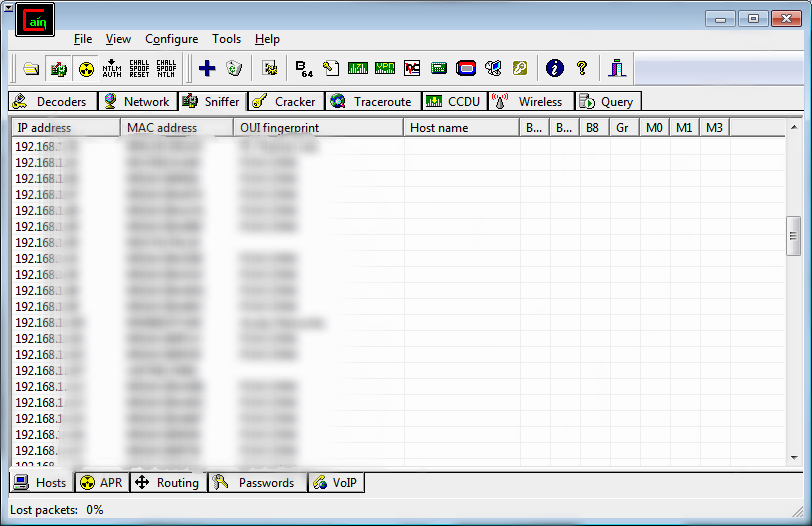Switch to the Traceroute tab
812x526 pixels.
coord(371,101)
